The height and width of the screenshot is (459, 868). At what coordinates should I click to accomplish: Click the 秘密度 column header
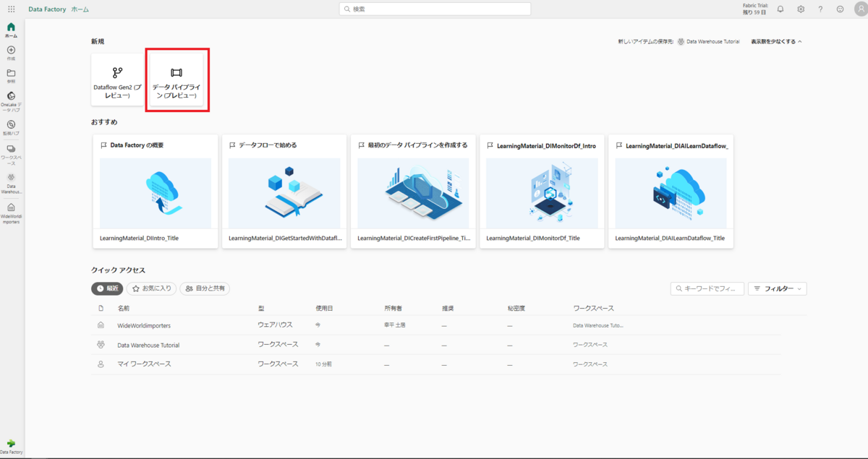click(516, 308)
